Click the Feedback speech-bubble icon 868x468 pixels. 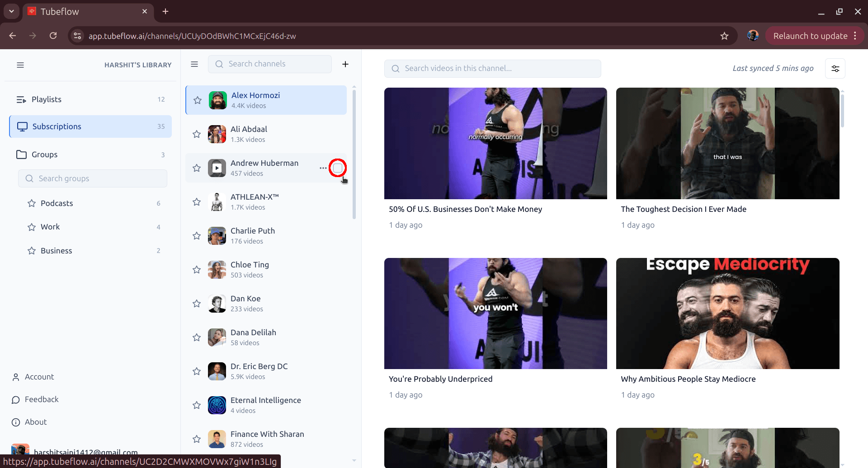point(16,399)
